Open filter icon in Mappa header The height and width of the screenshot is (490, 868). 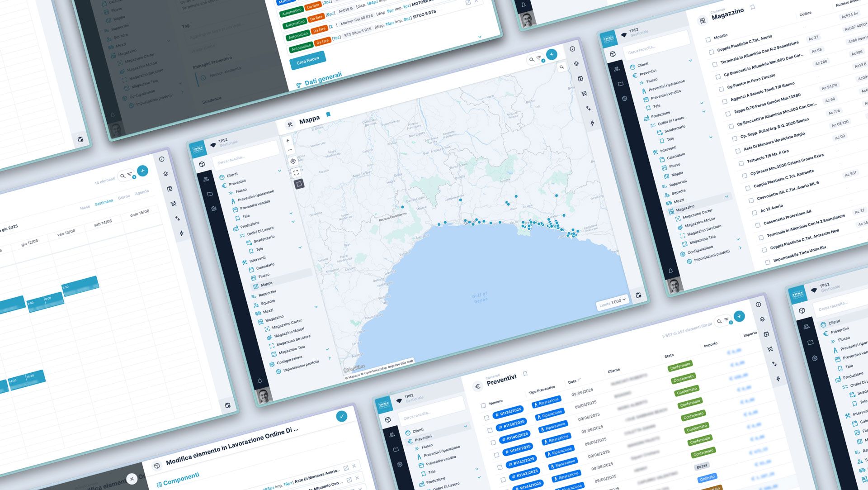coord(539,58)
